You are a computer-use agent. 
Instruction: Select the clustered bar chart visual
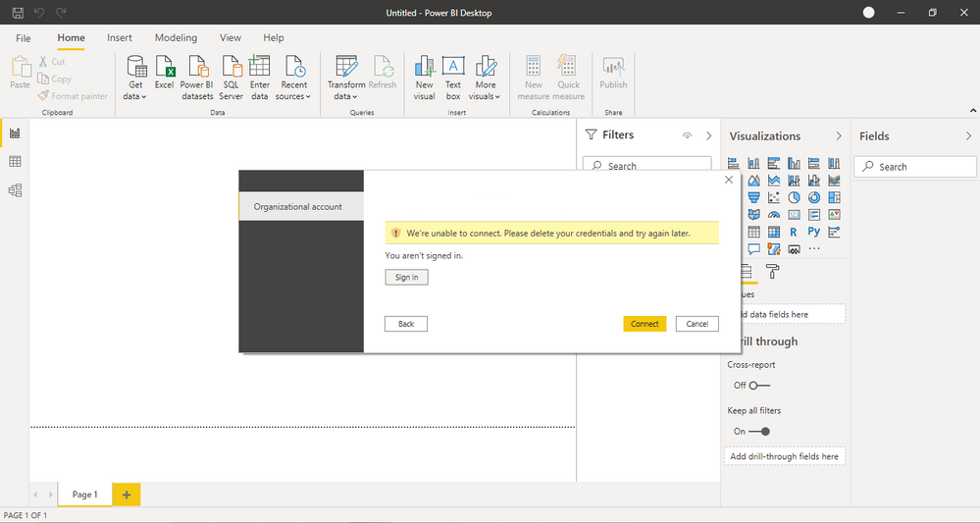pos(774,163)
